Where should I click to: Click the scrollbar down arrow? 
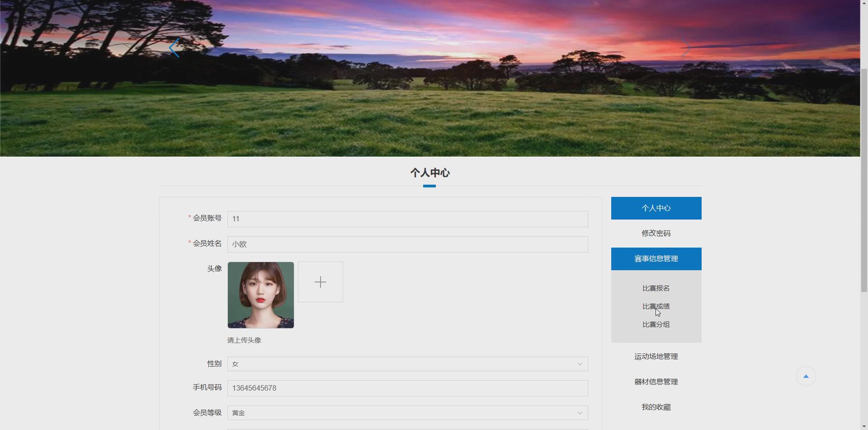864,425
